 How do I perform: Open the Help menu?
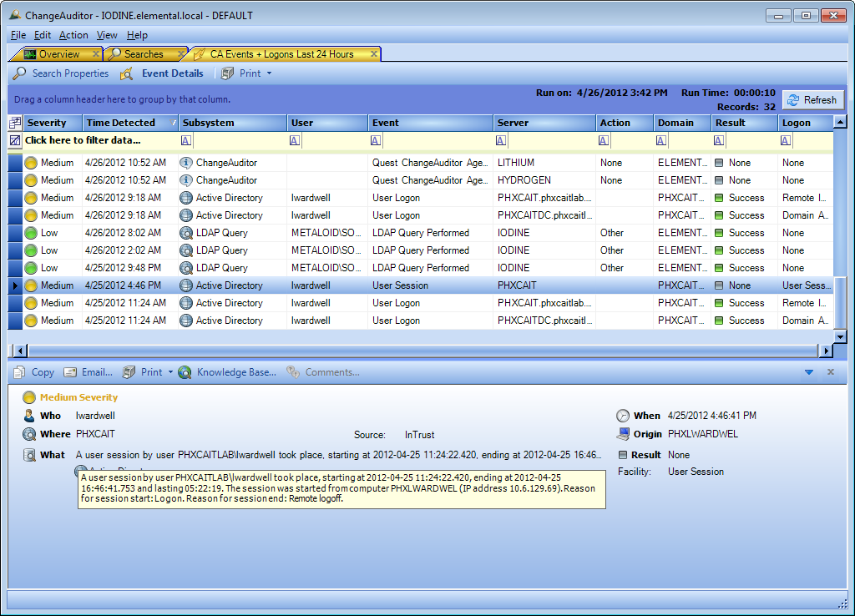coord(138,35)
